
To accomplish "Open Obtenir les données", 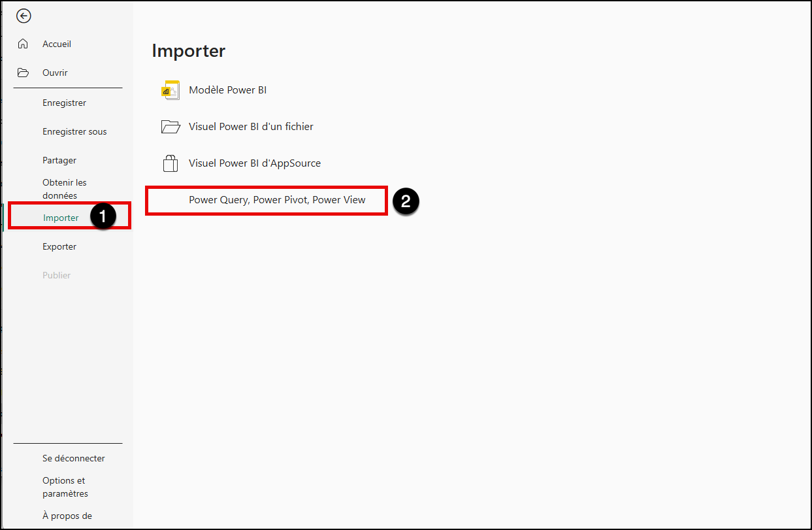I will [x=64, y=189].
